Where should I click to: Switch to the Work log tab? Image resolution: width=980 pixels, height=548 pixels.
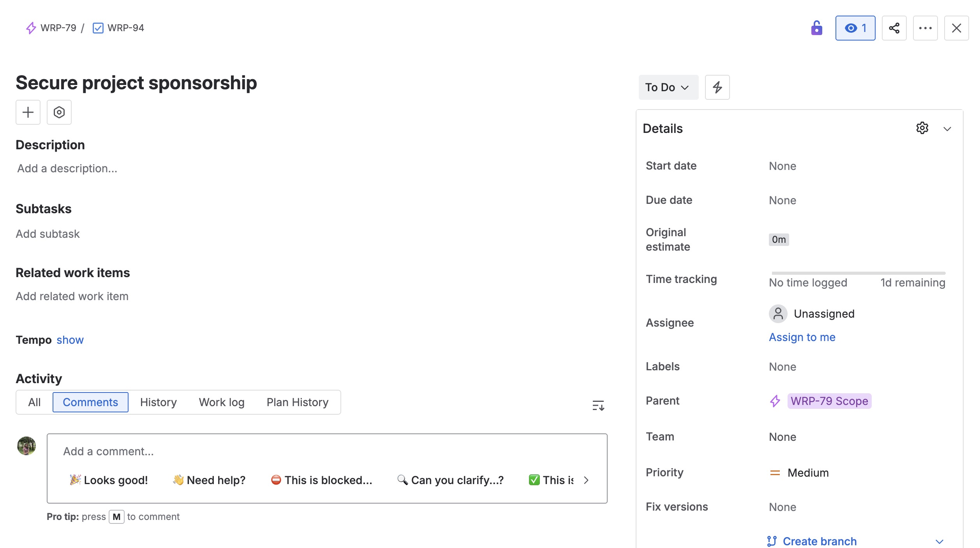(x=222, y=402)
